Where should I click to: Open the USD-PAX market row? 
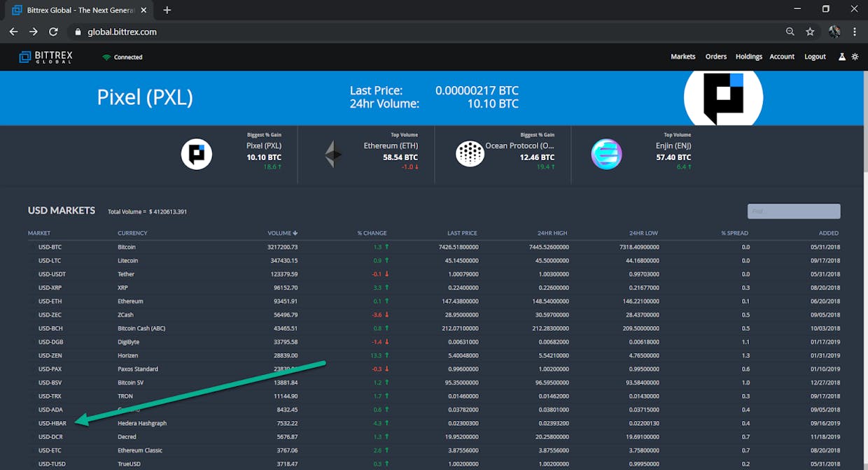coord(433,369)
